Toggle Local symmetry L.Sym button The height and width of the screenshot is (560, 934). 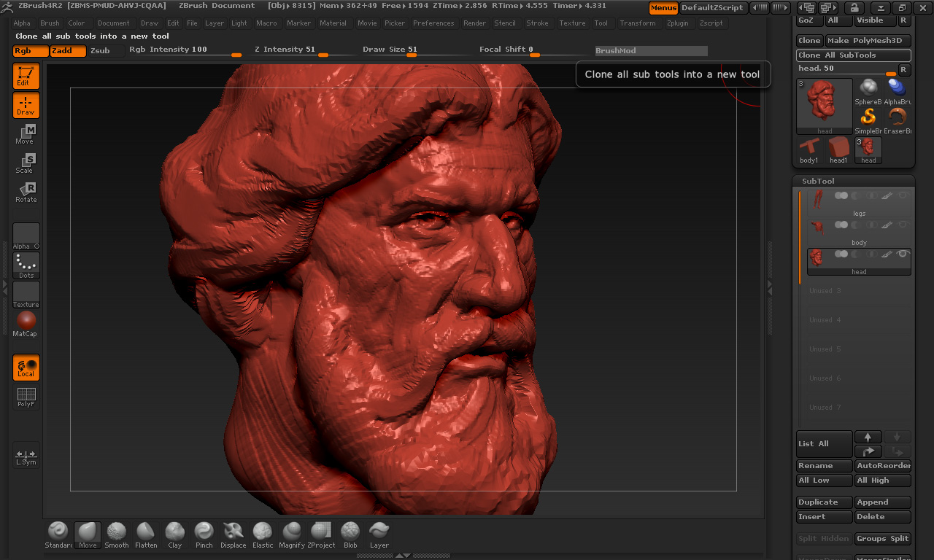(x=26, y=456)
